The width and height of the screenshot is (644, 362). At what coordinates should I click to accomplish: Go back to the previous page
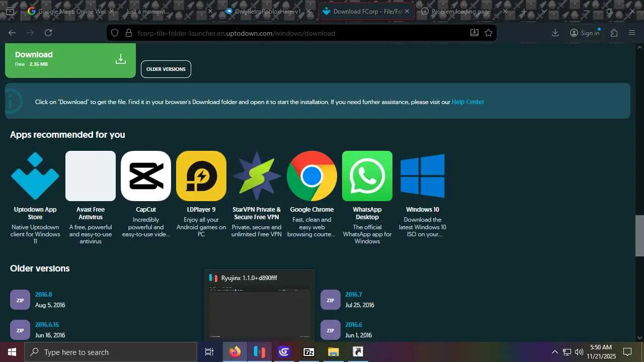[x=12, y=33]
